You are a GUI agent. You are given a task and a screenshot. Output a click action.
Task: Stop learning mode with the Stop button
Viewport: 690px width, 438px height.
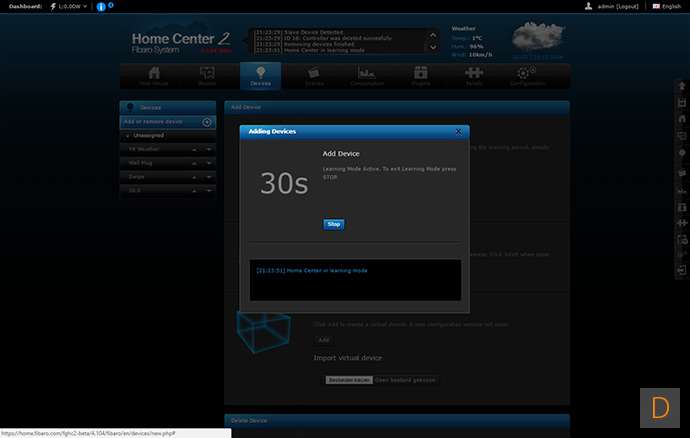(x=334, y=225)
